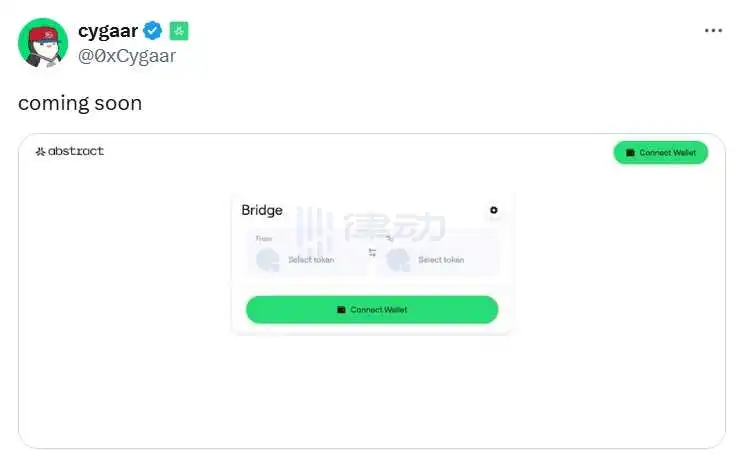Click the wallet icon in the large green button
Image resolution: width=742 pixels, height=466 pixels.
341,310
